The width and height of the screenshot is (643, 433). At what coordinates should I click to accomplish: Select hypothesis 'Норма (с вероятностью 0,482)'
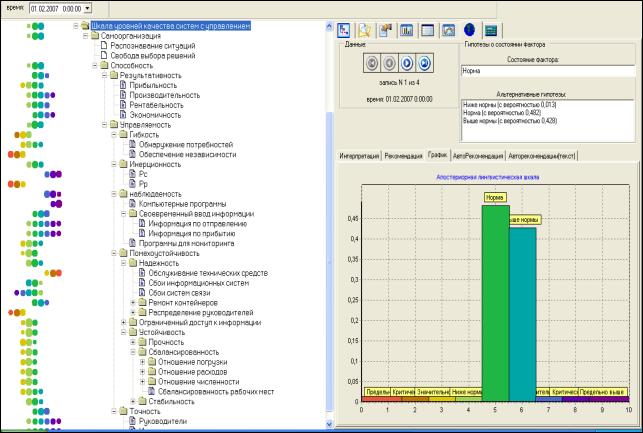pyautogui.click(x=502, y=112)
